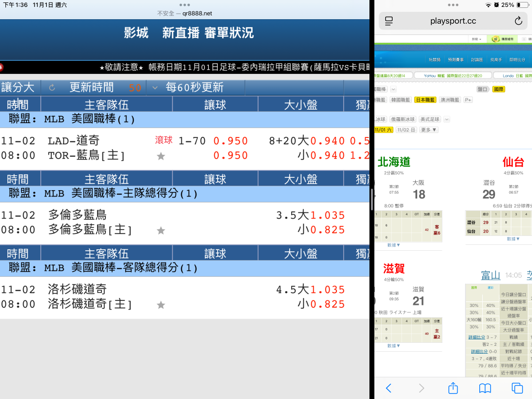Open Safari page settings icon in address bar

[389, 21]
